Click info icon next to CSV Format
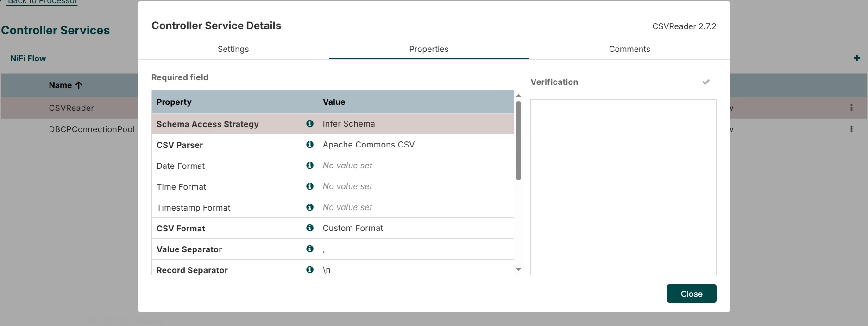Screen dimensions: 868x326 coord(310,228)
